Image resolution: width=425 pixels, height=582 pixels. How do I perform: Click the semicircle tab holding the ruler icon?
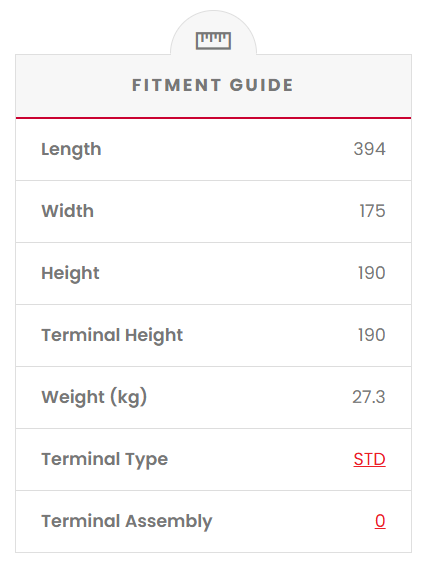pyautogui.click(x=213, y=33)
